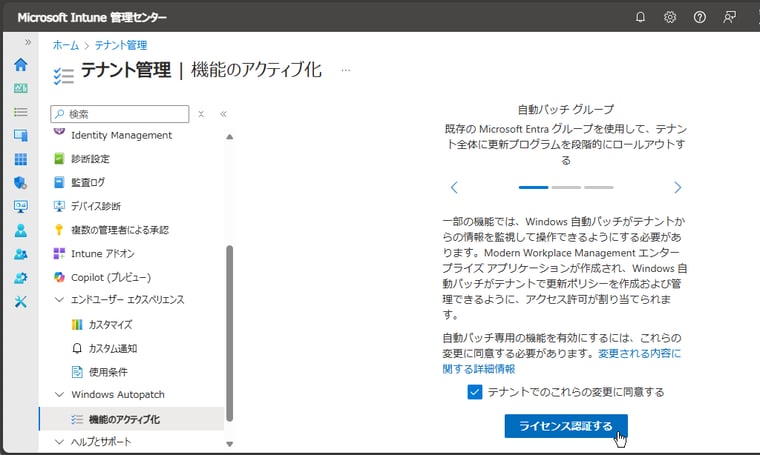The width and height of the screenshot is (760, 455).
Task: Collapse the side menu with double chevron
Action: click(x=223, y=114)
